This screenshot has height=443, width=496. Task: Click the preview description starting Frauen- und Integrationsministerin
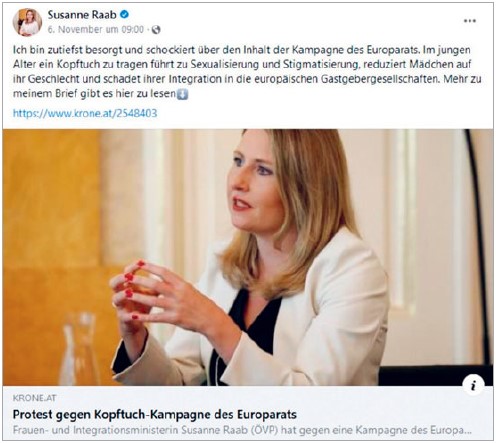click(242, 430)
